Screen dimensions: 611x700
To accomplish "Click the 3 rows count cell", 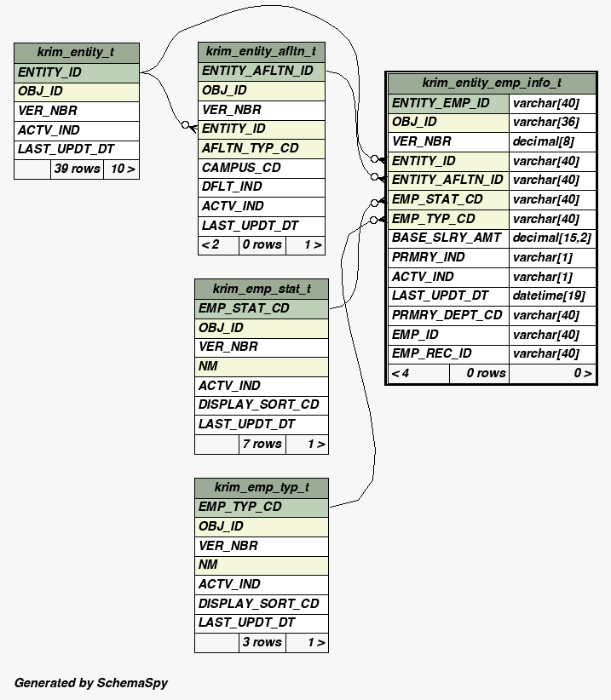I will (x=262, y=643).
